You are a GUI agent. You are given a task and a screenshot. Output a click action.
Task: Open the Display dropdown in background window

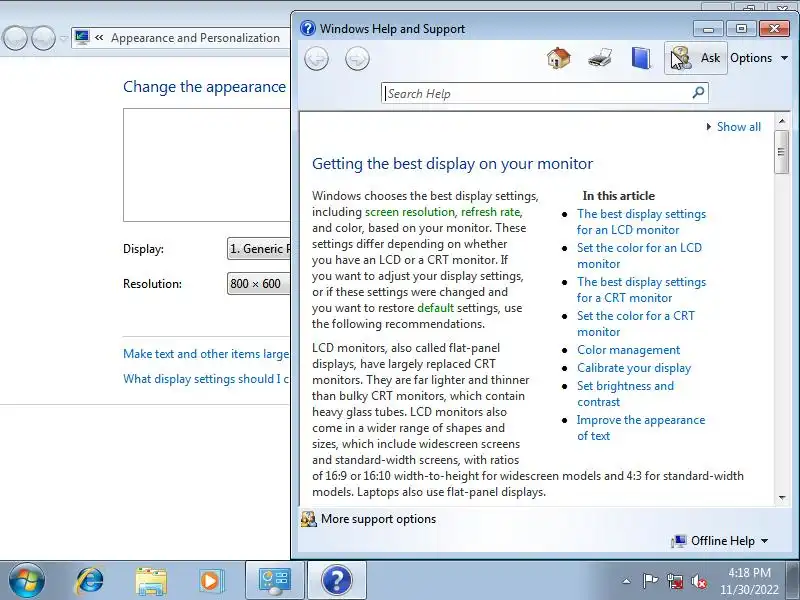(259, 248)
